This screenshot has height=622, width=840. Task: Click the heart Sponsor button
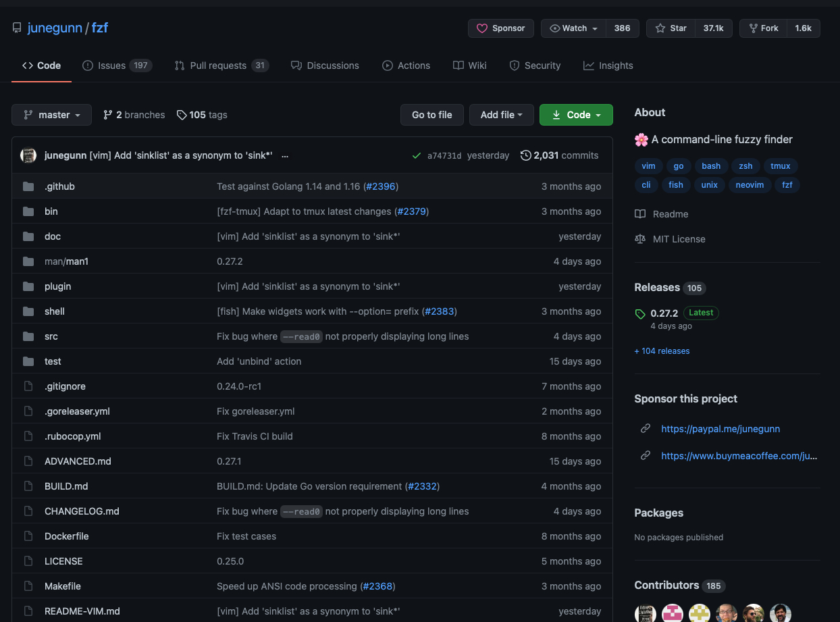(500, 28)
